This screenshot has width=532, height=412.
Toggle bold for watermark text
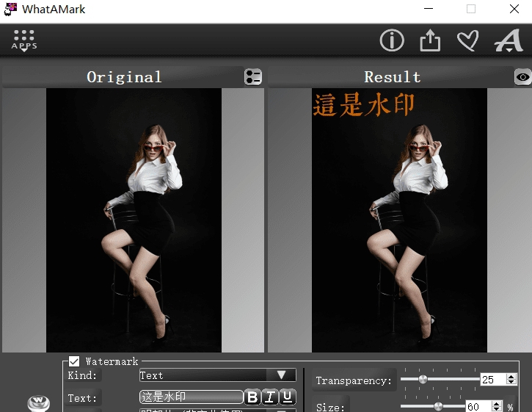pos(252,397)
